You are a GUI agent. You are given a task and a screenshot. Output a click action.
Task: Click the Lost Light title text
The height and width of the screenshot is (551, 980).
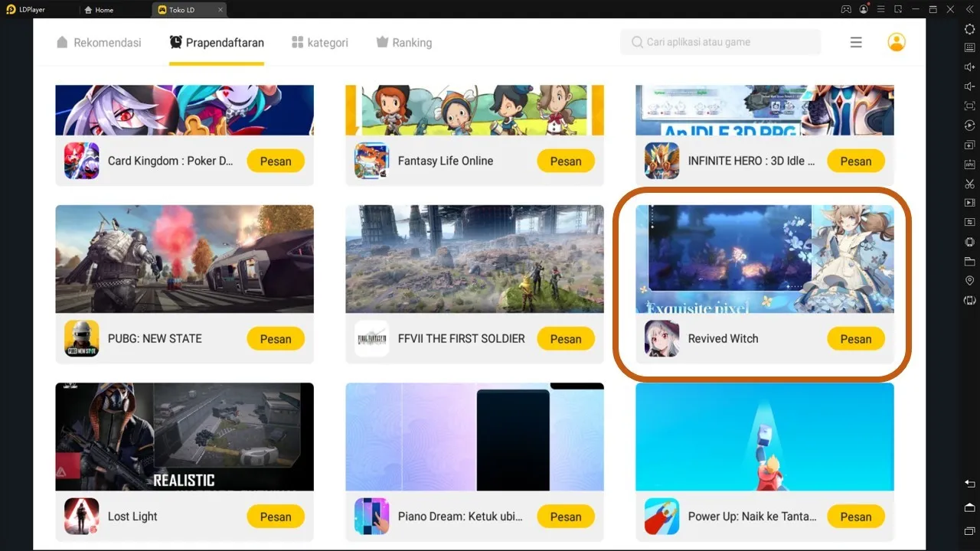132,516
